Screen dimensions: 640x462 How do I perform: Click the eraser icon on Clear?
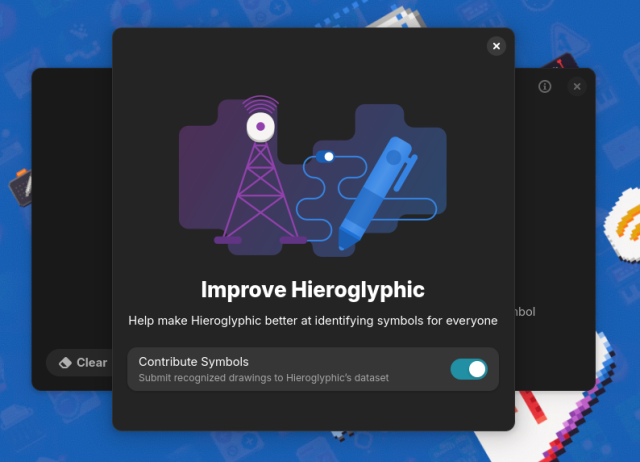click(65, 363)
